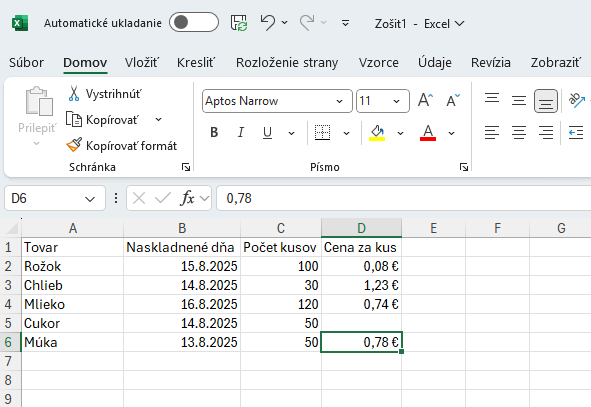Open the Revízia tab

point(491,62)
